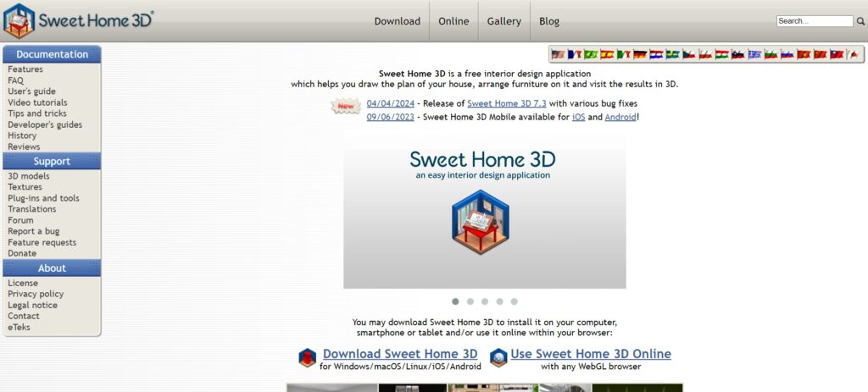Click the 04/04/2024 news date link
868x392 pixels.
coord(390,103)
